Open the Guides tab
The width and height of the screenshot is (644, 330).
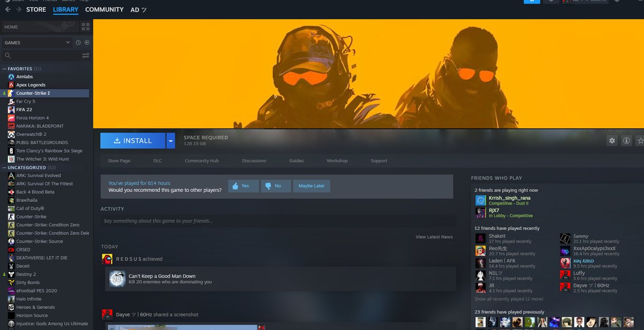pyautogui.click(x=296, y=161)
